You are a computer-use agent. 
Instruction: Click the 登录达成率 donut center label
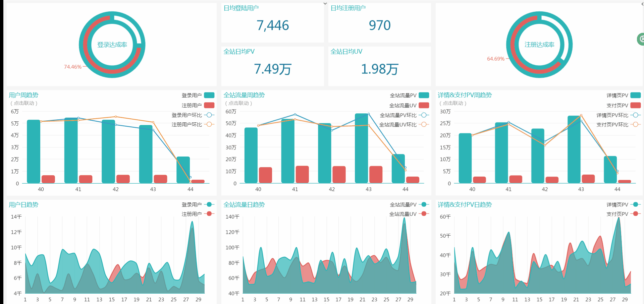112,45
